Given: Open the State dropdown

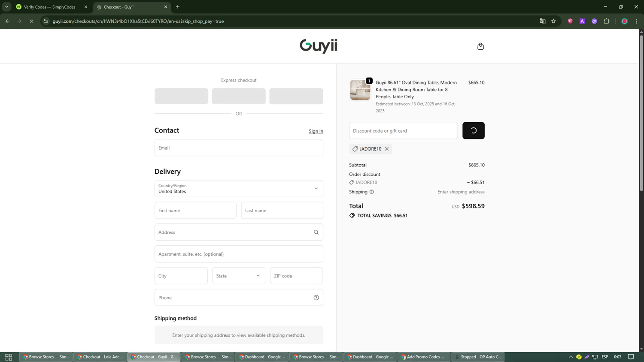Looking at the screenshot, I should pyautogui.click(x=239, y=276).
